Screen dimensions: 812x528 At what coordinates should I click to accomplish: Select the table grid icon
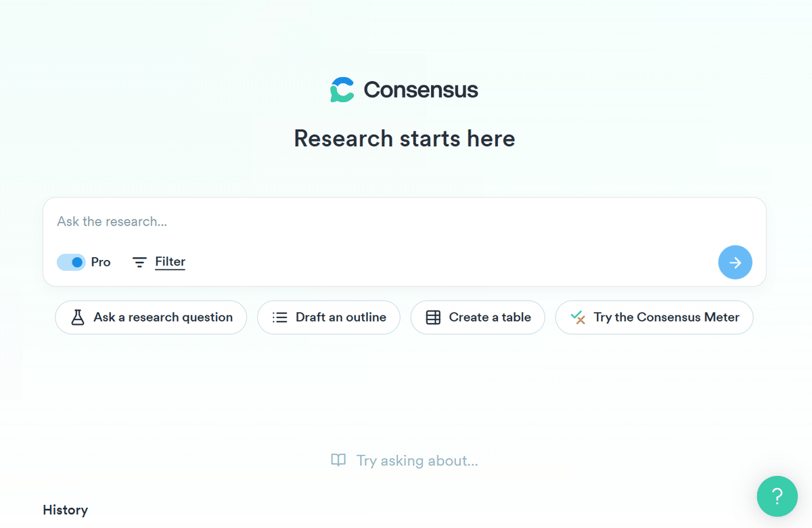(x=432, y=317)
